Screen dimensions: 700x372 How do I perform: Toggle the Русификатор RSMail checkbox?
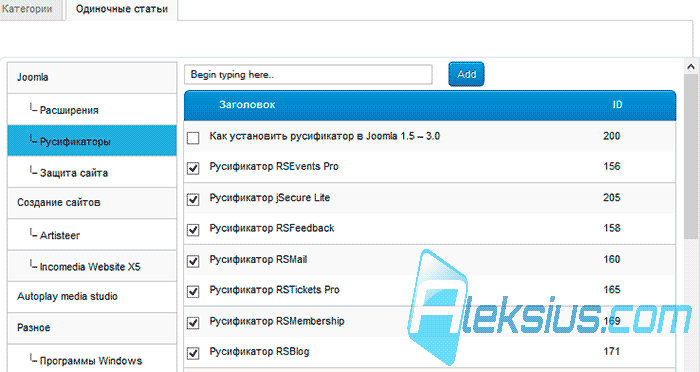coord(193,261)
